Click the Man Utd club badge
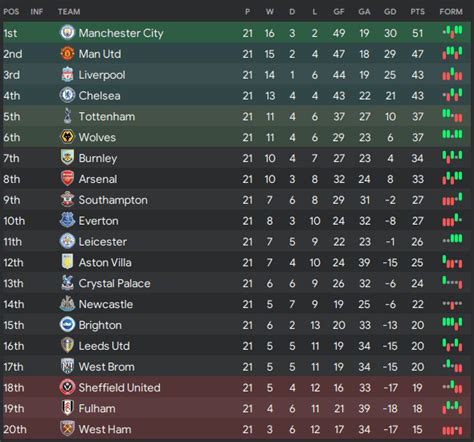 tap(68, 54)
